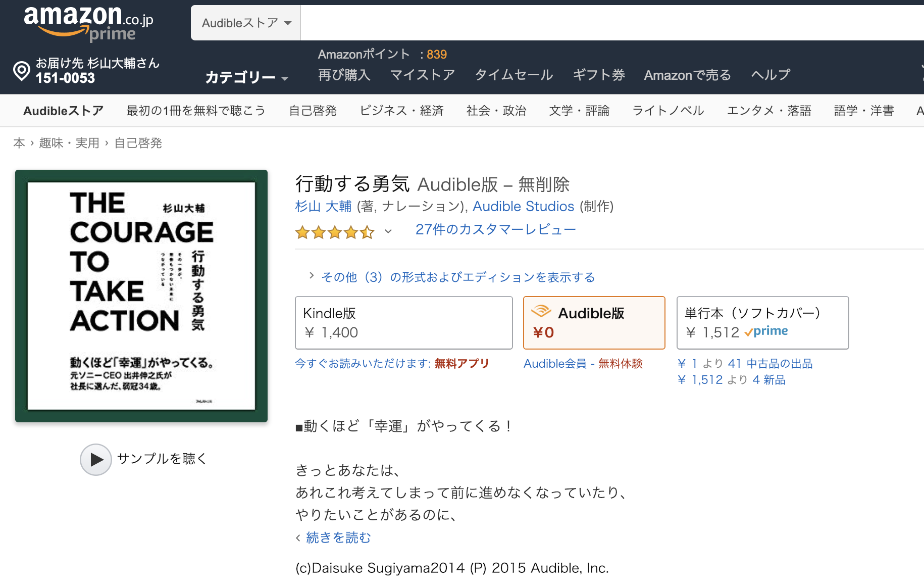Image resolution: width=924 pixels, height=588 pixels.
Task: Click the delivery location pin icon
Action: [x=22, y=71]
